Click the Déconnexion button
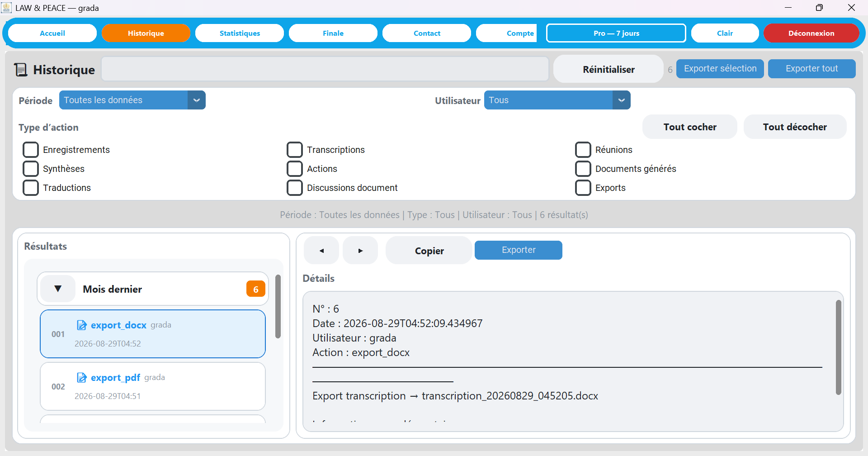 811,33
